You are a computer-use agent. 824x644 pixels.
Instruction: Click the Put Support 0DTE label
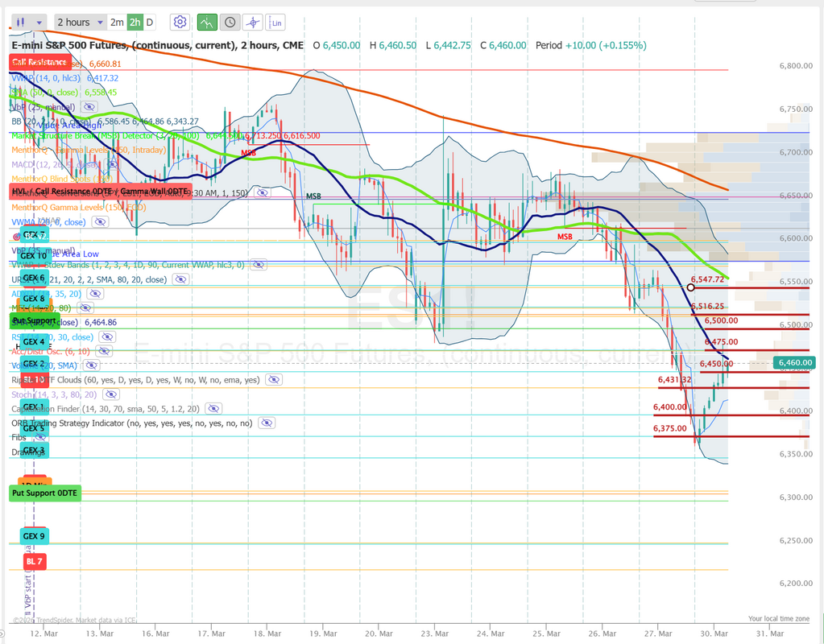[44, 492]
